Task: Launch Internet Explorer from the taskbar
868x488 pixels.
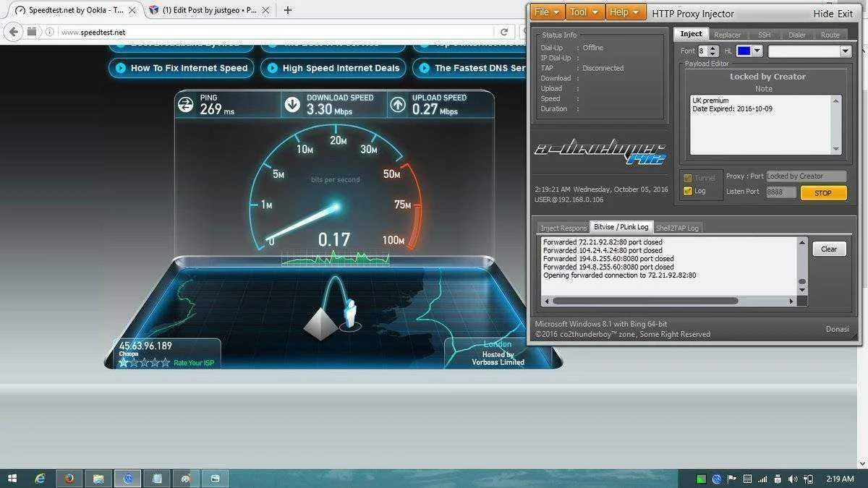Action: [x=40, y=479]
